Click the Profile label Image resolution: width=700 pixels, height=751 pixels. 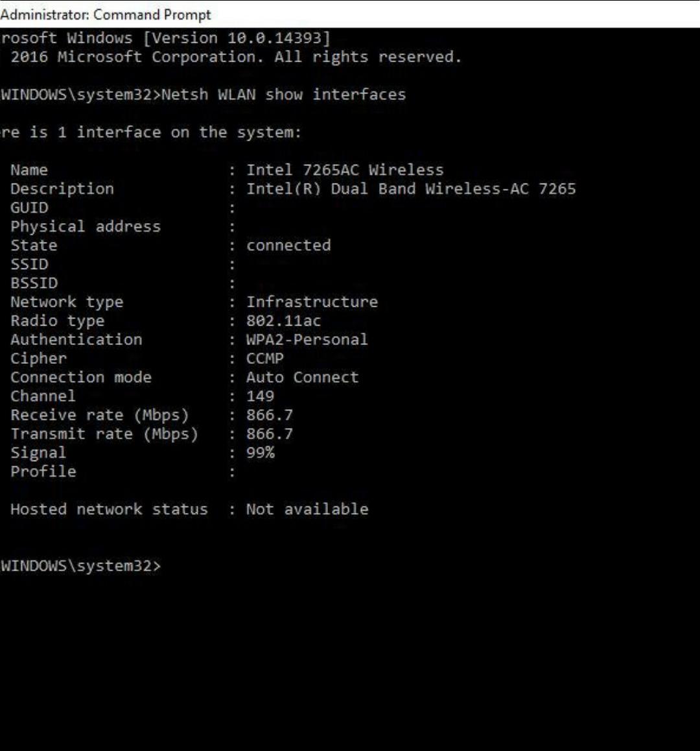[43, 471]
